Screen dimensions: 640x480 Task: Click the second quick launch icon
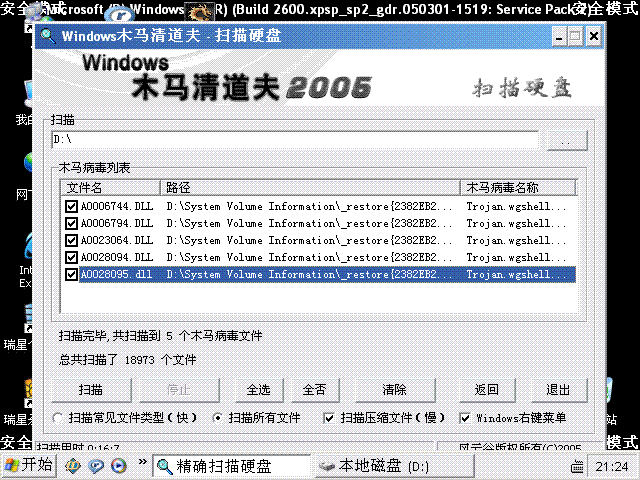(x=96, y=465)
